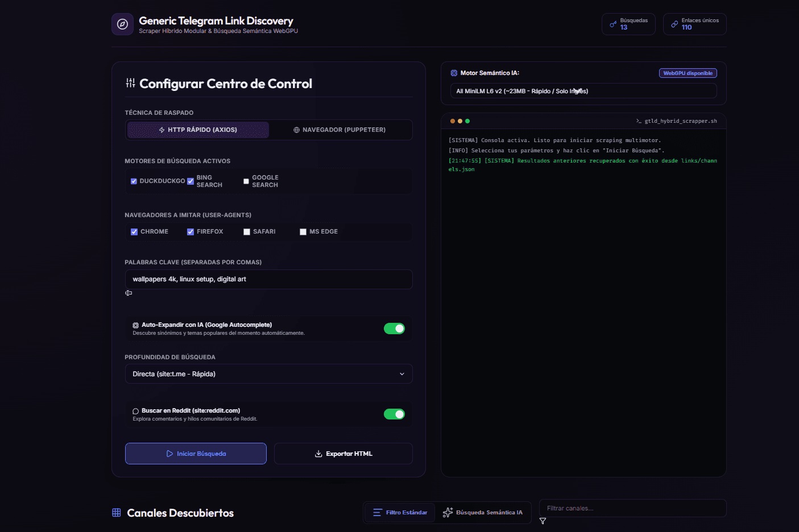Click the Consola activa [SISTEMA] log line

[x=554, y=140]
